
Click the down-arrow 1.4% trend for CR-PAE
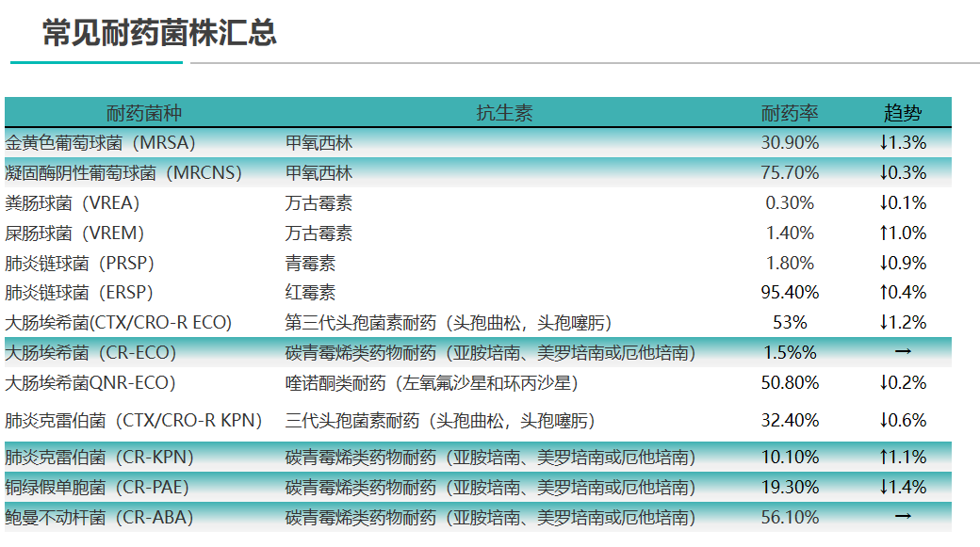pyautogui.click(x=902, y=488)
